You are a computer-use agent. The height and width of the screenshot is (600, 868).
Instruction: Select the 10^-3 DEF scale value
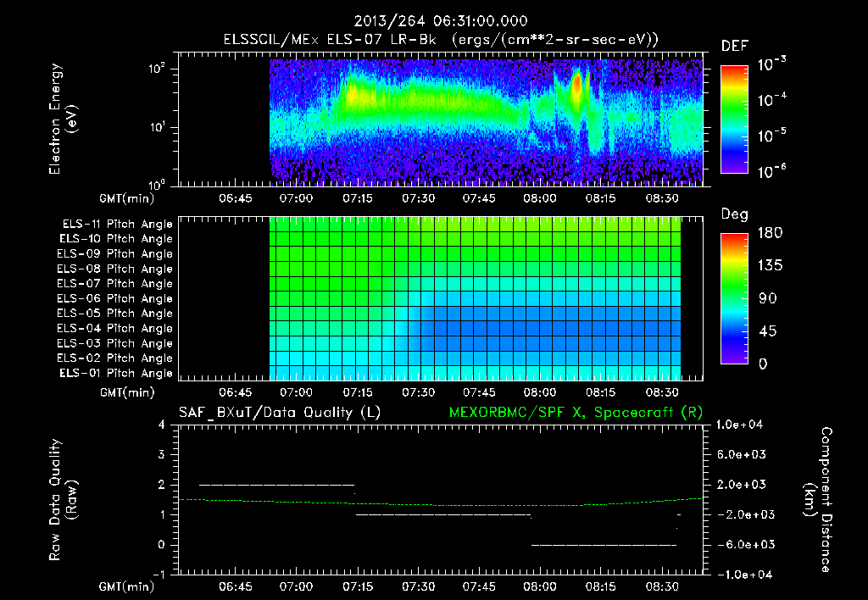click(x=771, y=64)
